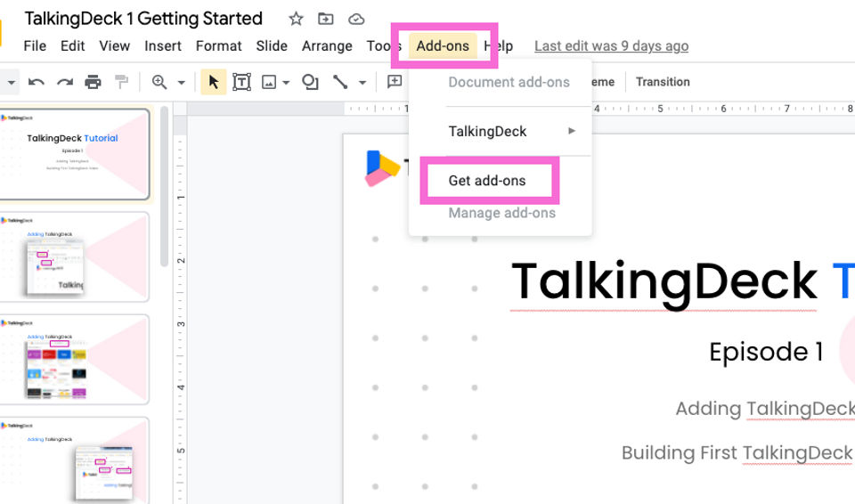Screen dimensions: 855x504
Task: Click the Transition button
Action: coord(663,82)
